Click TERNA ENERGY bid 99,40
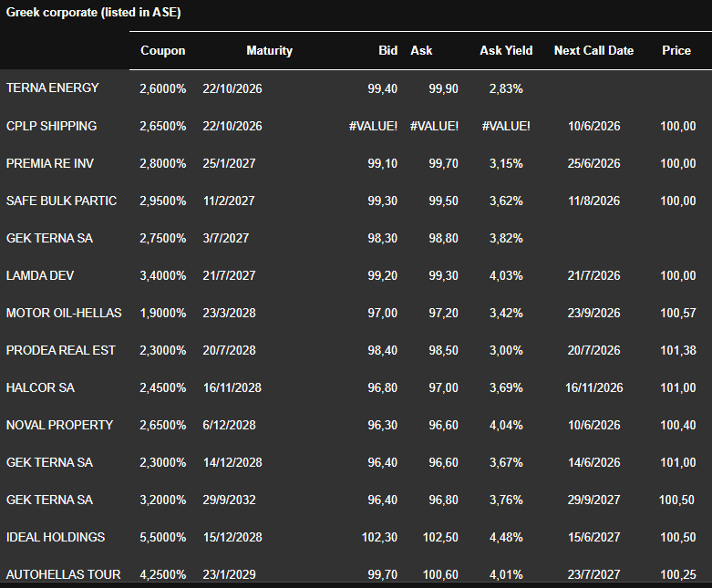The width and height of the screenshot is (712, 588). coord(382,88)
